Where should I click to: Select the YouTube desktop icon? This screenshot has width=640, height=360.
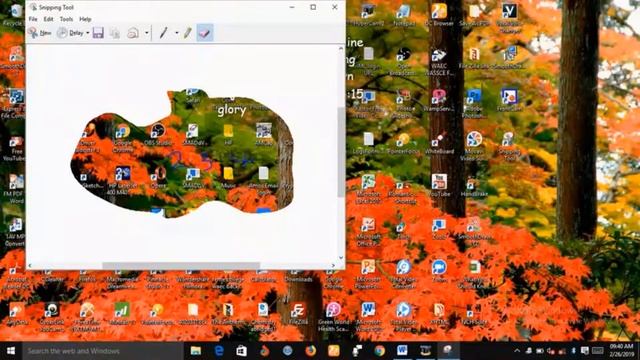[439, 185]
